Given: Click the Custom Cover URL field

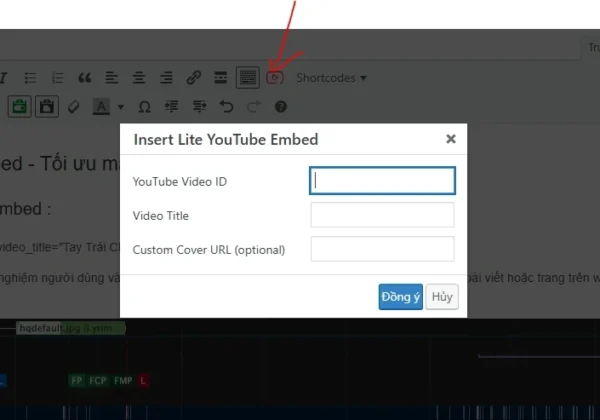Looking at the screenshot, I should [x=382, y=249].
